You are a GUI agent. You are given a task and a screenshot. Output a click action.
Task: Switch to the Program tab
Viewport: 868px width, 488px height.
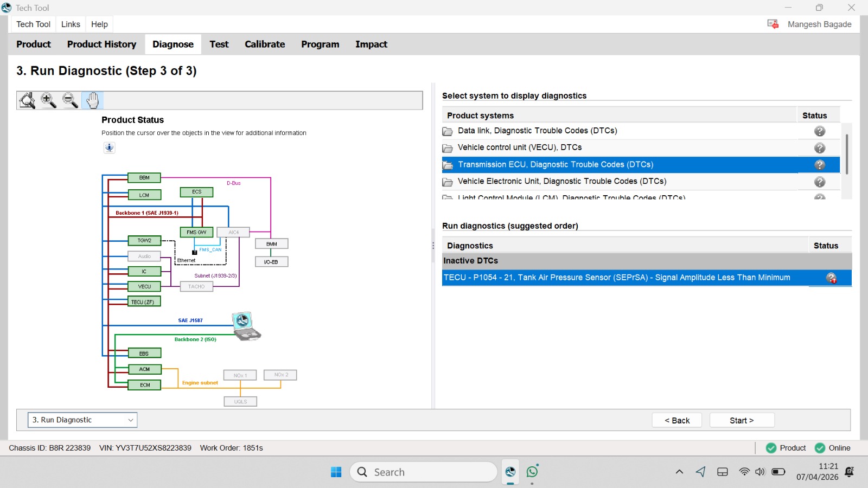pos(320,44)
